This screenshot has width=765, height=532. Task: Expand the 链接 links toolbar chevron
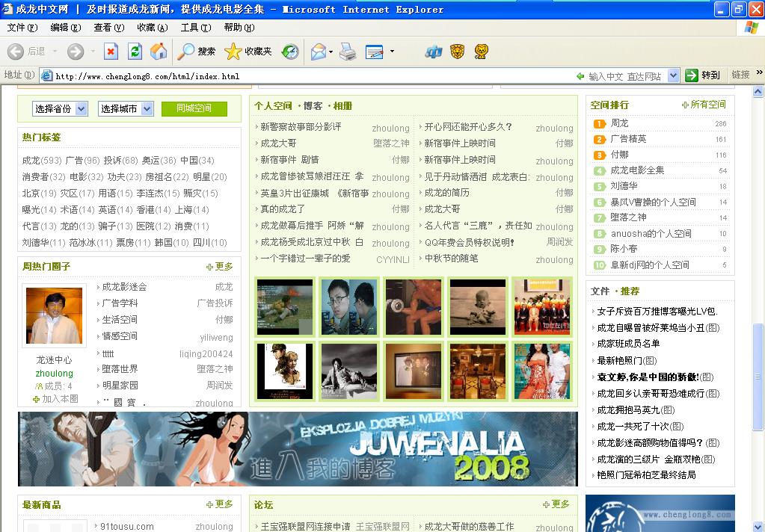pyautogui.click(x=759, y=72)
